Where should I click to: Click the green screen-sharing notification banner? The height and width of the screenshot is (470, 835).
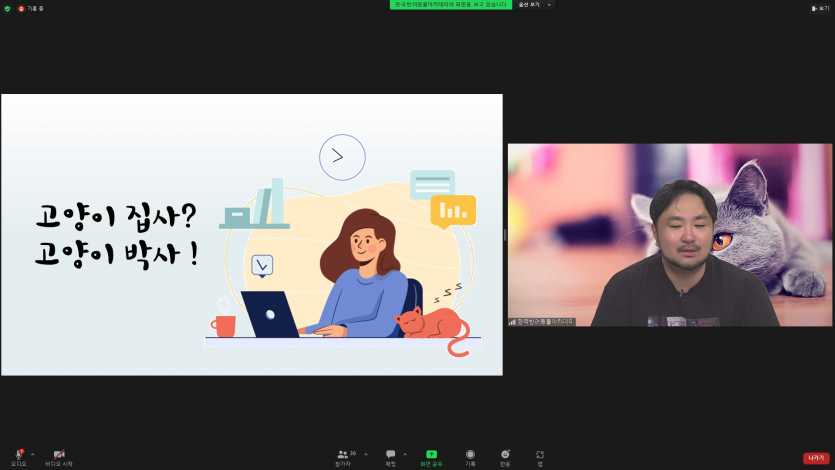[x=451, y=5]
